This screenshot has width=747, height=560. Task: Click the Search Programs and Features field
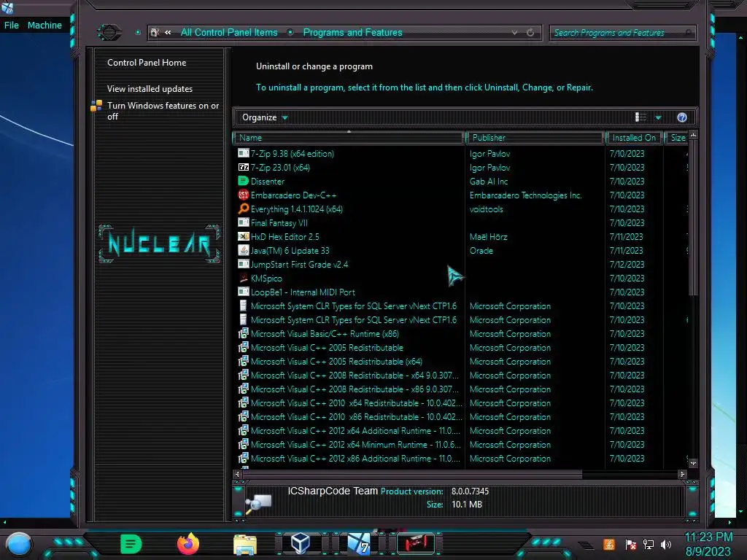coord(622,32)
